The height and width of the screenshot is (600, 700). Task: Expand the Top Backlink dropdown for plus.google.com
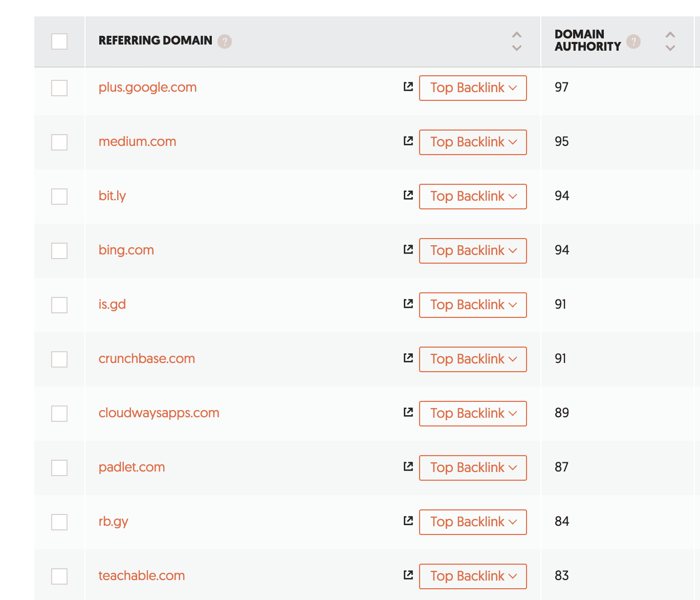(x=472, y=88)
